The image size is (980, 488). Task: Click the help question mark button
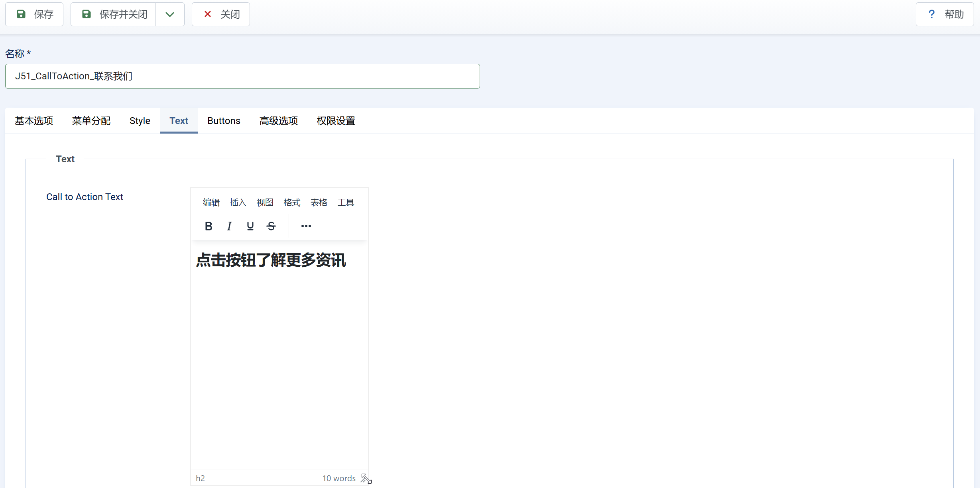click(944, 14)
